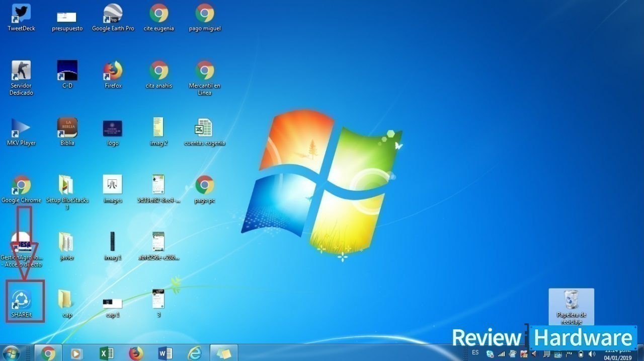The height and width of the screenshot is (361, 644).
Task: Select the cite eugenia Chrome shortcut
Action: tap(159, 18)
